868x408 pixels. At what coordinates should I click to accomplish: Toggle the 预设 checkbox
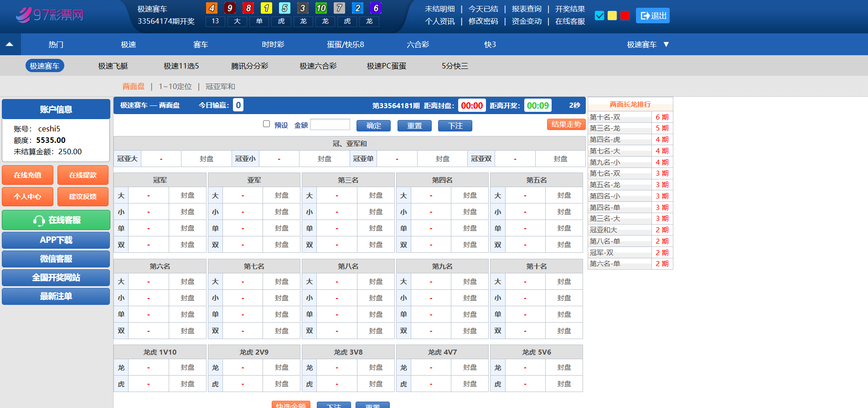click(267, 124)
